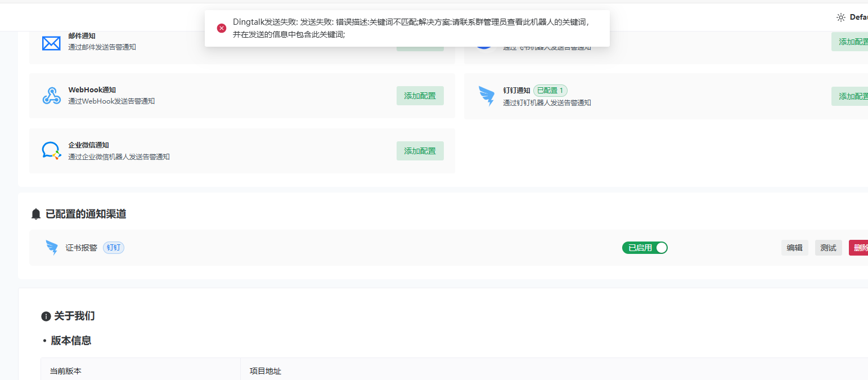The height and width of the screenshot is (380, 868).
Task: Click the 证书报警 channel name
Action: 82,248
